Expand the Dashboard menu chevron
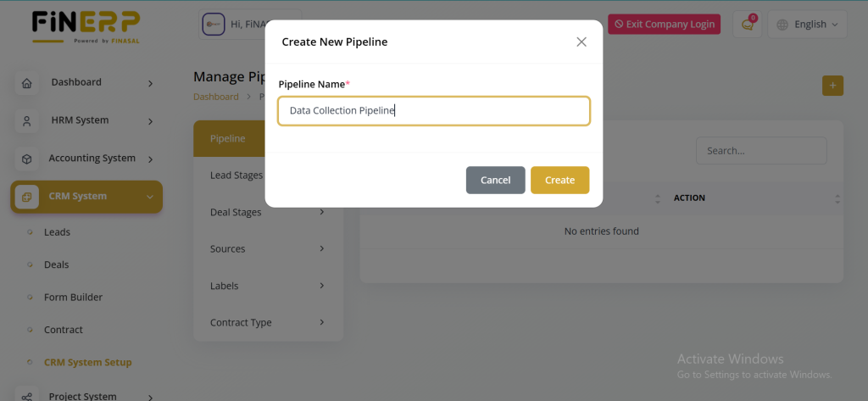The width and height of the screenshot is (868, 401). coord(150,83)
